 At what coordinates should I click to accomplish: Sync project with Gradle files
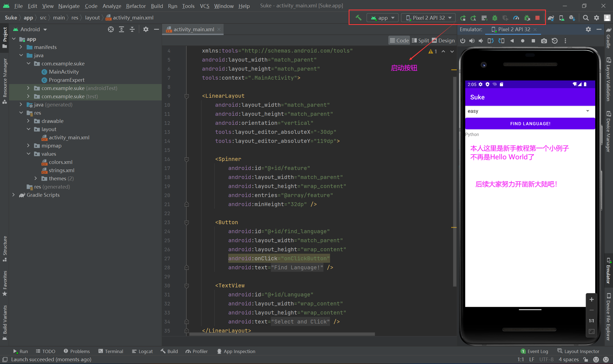[551, 18]
